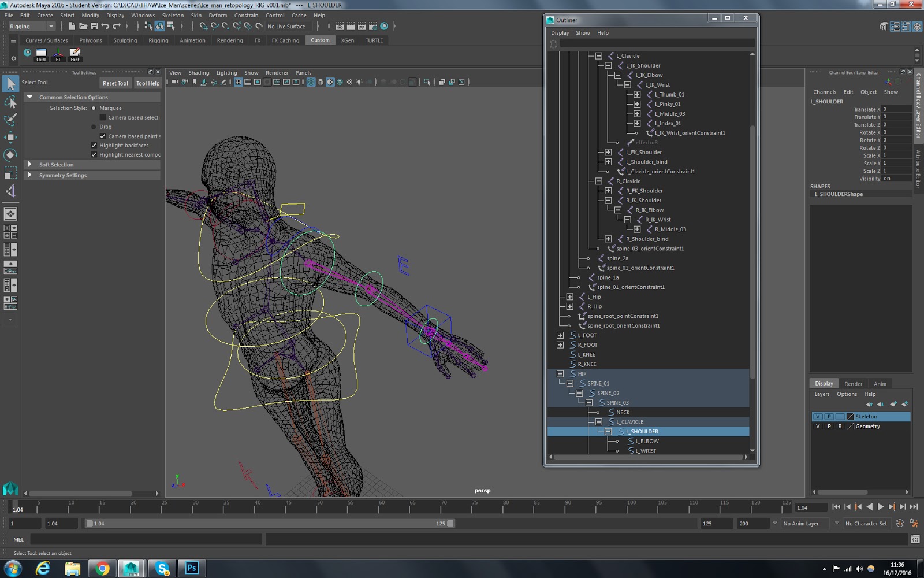The width and height of the screenshot is (924, 578).
Task: Expand the L_FOOT node in Outliner
Action: click(560, 335)
